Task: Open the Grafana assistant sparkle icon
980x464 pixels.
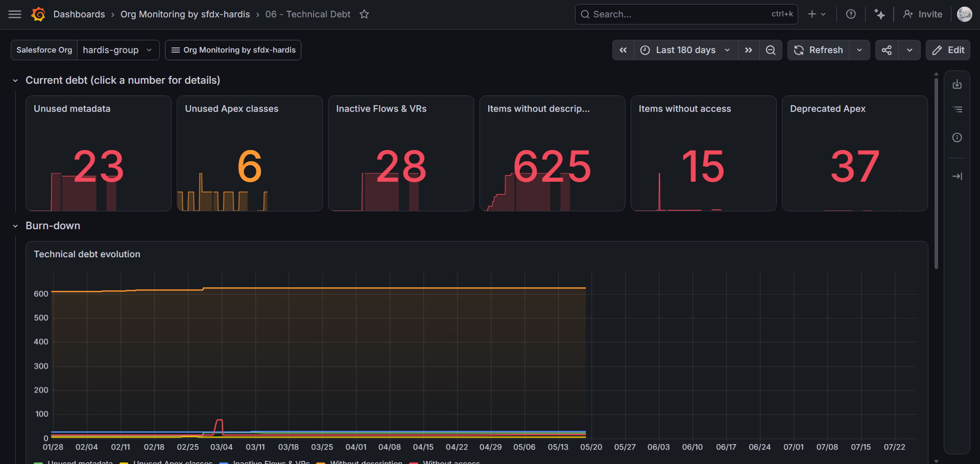Action: pyautogui.click(x=879, y=14)
